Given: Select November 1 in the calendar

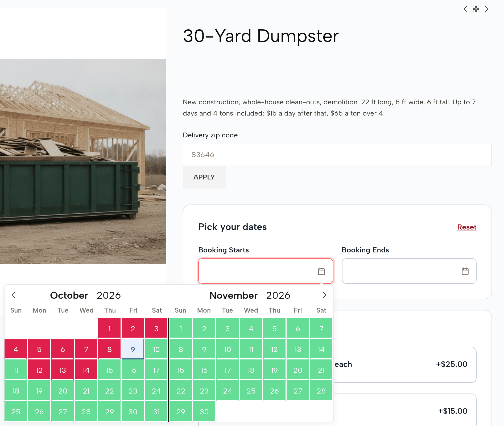Looking at the screenshot, I should [x=181, y=328].
